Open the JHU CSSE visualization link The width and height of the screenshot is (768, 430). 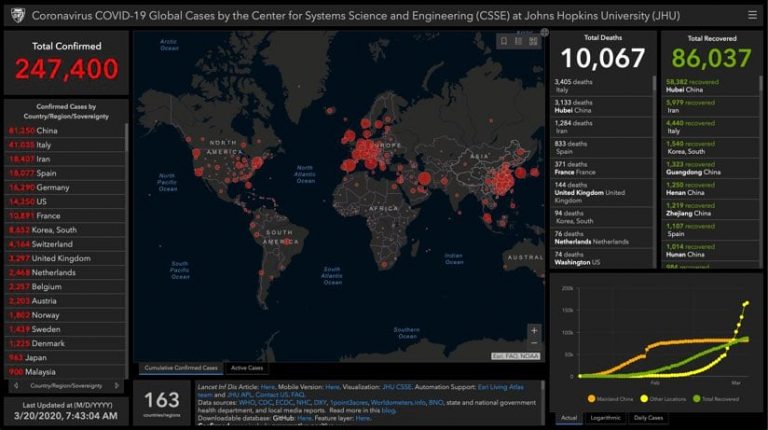pyautogui.click(x=397, y=387)
